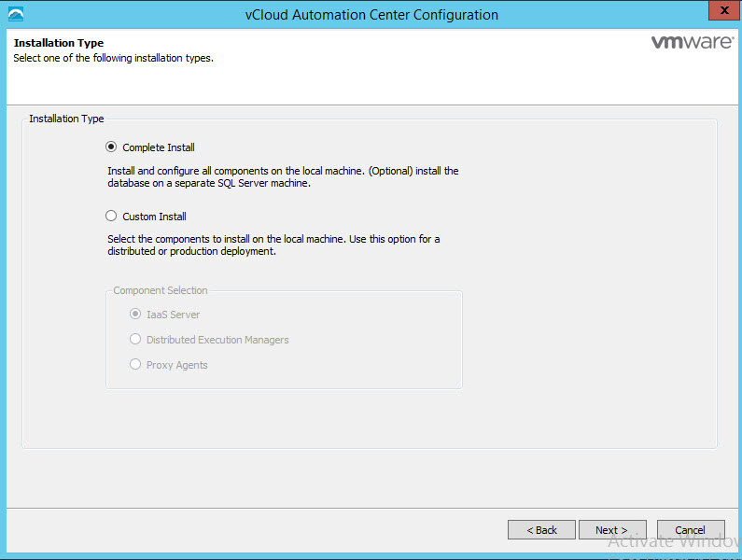Select the IaaS Server component radio
The height and width of the screenshot is (560, 742).
click(136, 315)
